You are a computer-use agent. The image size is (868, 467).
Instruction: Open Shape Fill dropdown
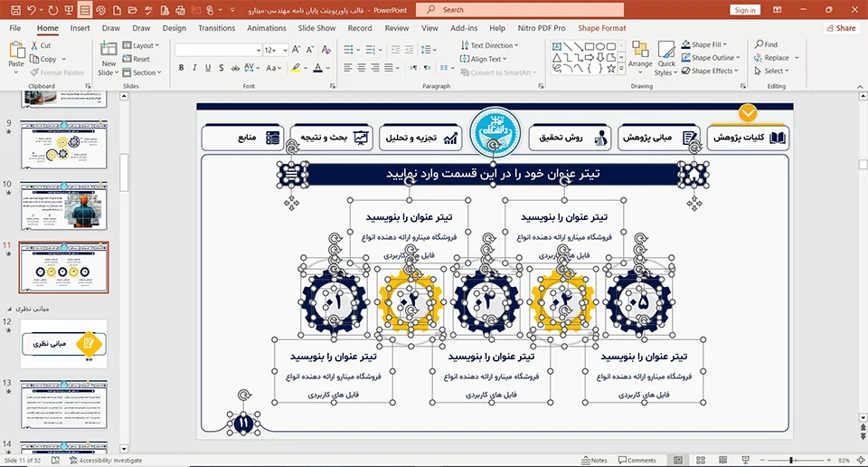704,44
